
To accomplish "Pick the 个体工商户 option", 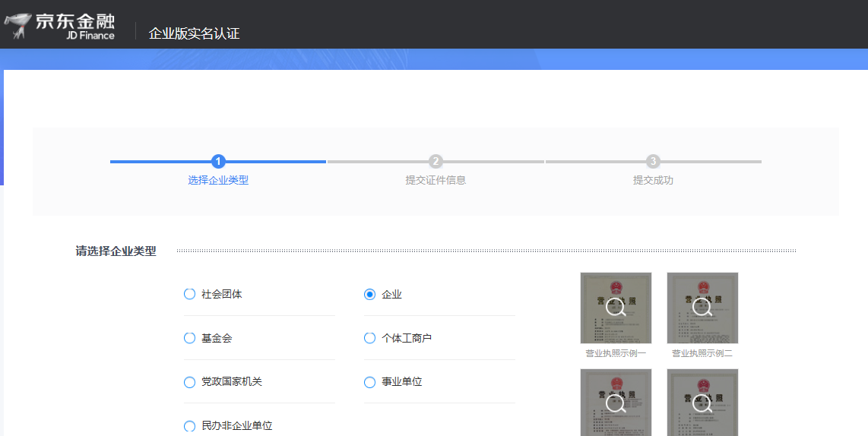I will pos(370,338).
